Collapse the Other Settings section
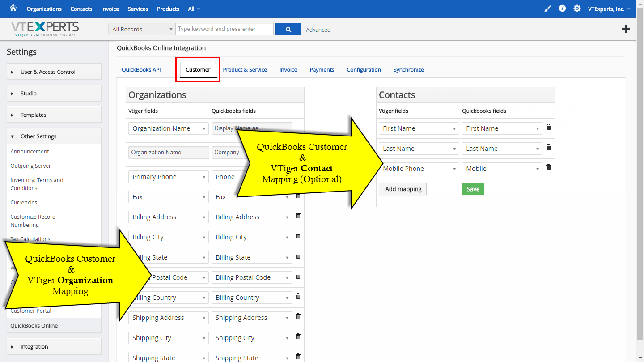The image size is (644, 362). click(x=54, y=136)
